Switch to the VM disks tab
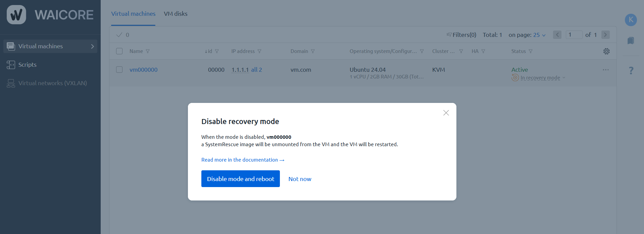Image resolution: width=644 pixels, height=234 pixels. pos(176,14)
